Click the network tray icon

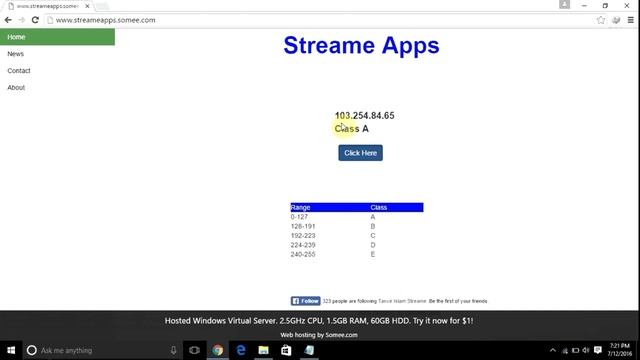coord(565,351)
